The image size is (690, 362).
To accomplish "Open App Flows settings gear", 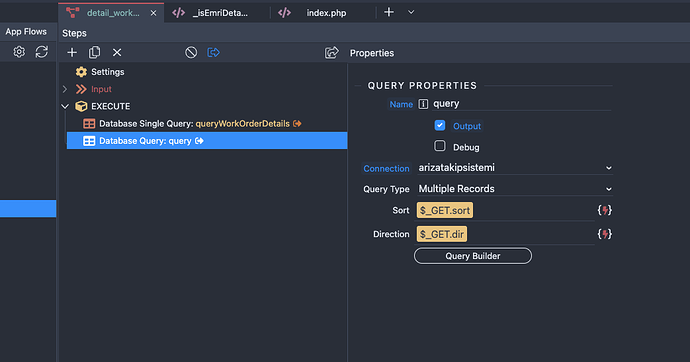I will click(19, 52).
